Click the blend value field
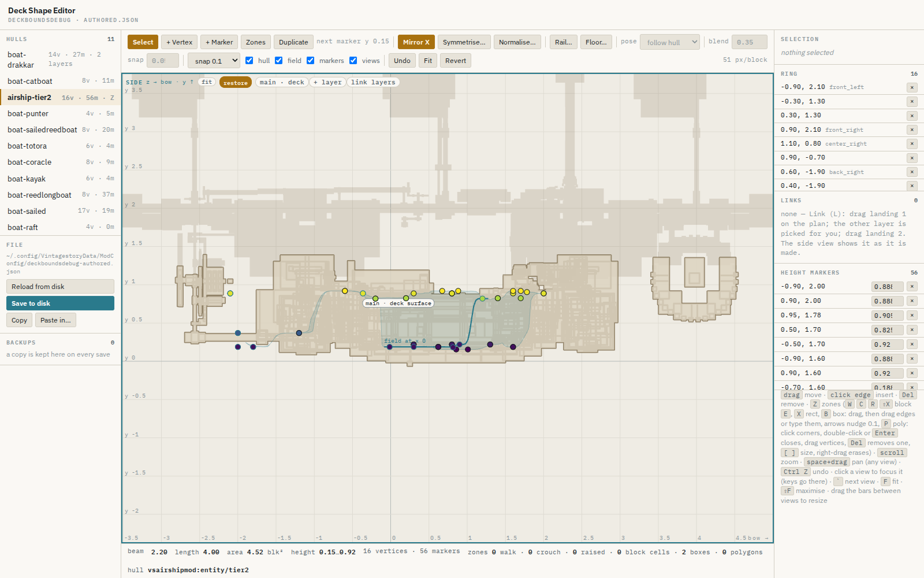Screen dimensions: 924x578 749,42
